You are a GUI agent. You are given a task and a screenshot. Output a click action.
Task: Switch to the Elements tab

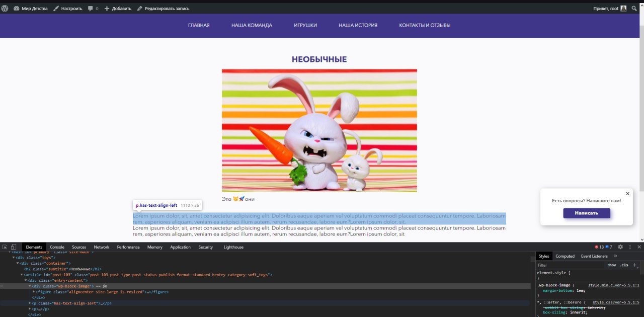tap(34, 247)
